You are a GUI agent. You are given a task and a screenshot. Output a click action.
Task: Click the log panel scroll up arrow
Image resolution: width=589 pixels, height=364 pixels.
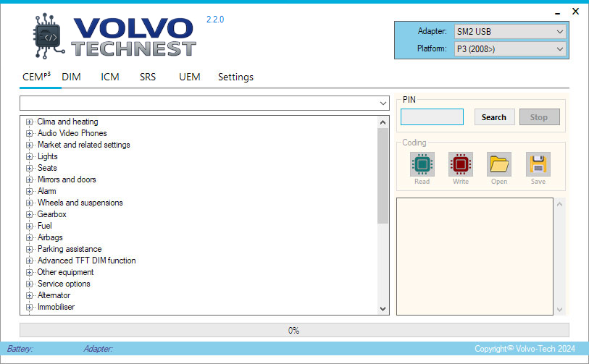[x=560, y=204]
